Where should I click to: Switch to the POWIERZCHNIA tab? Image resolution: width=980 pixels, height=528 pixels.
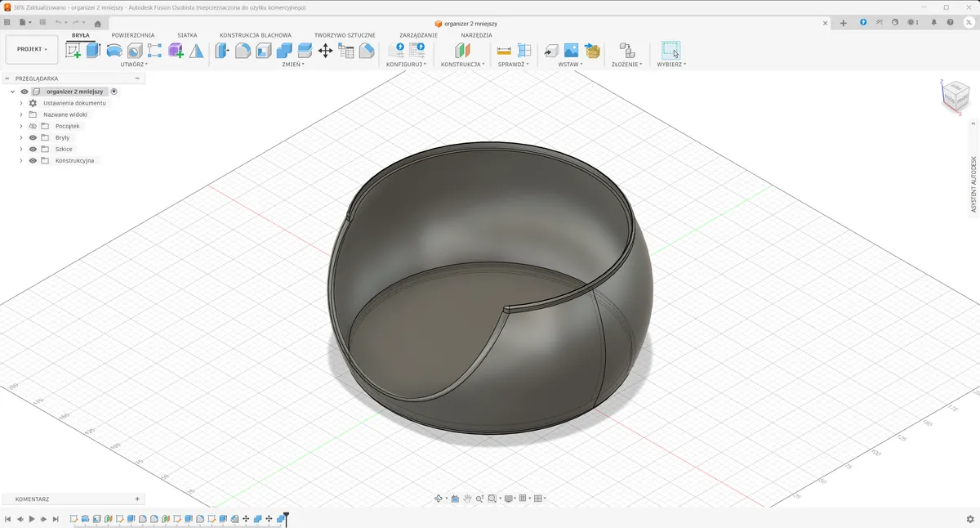133,35
